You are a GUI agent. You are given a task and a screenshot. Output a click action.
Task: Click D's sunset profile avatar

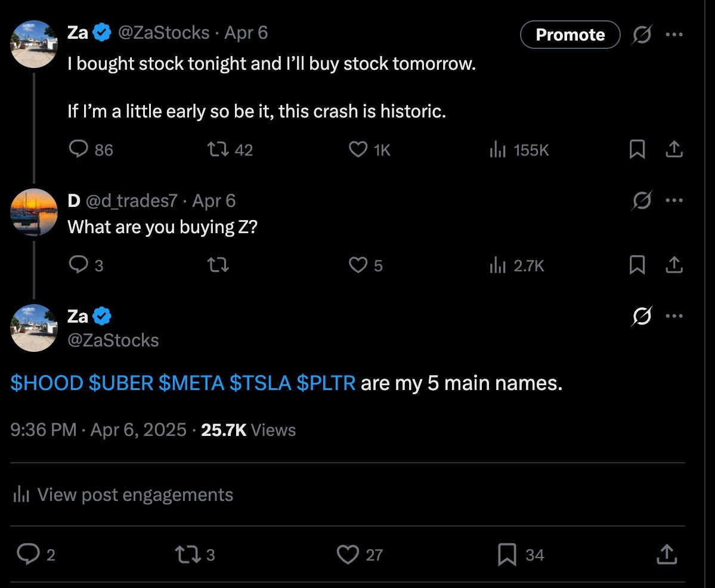[33, 212]
